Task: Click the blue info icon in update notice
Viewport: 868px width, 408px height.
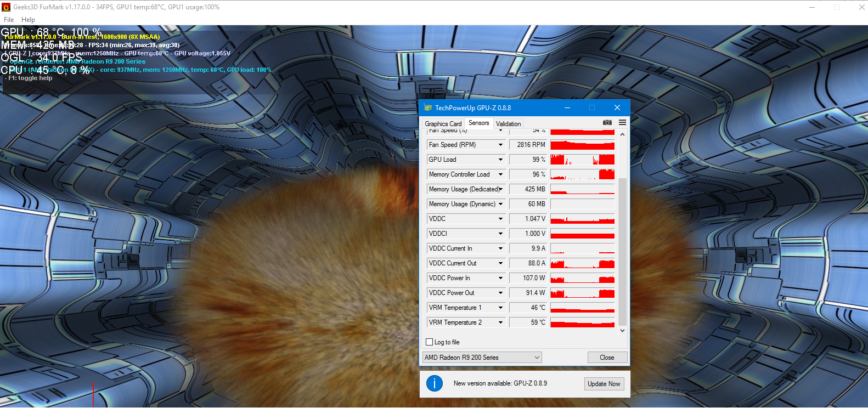Action: [x=434, y=383]
